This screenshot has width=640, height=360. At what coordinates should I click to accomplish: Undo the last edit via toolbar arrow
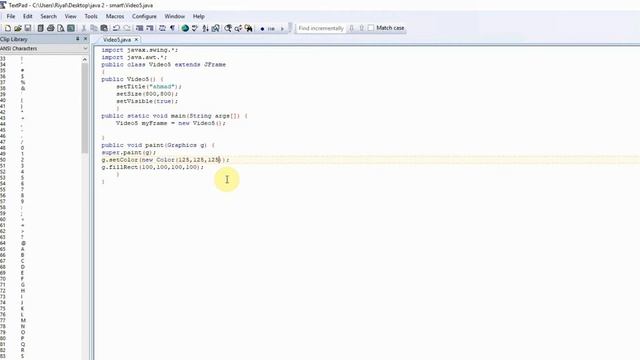point(116,28)
